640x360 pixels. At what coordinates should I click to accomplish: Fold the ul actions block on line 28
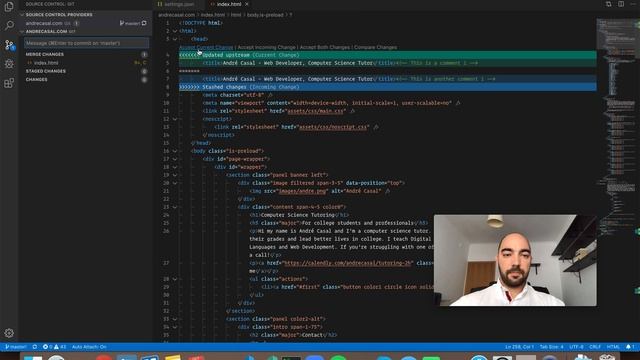pyautogui.click(x=175, y=279)
